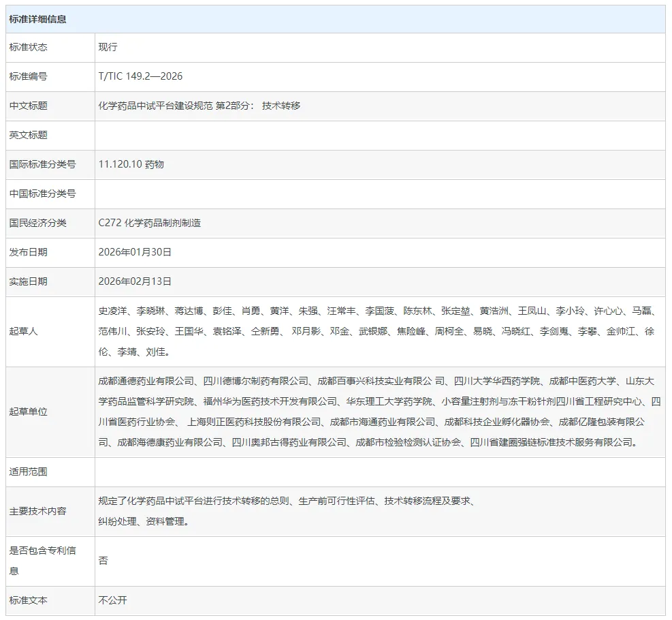The image size is (672, 620).
Task: Click the 英文标题 row label
Action: [x=29, y=136]
